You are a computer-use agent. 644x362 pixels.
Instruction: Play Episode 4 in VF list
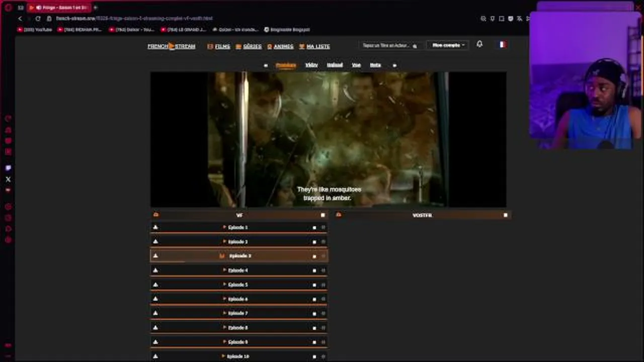239,270
